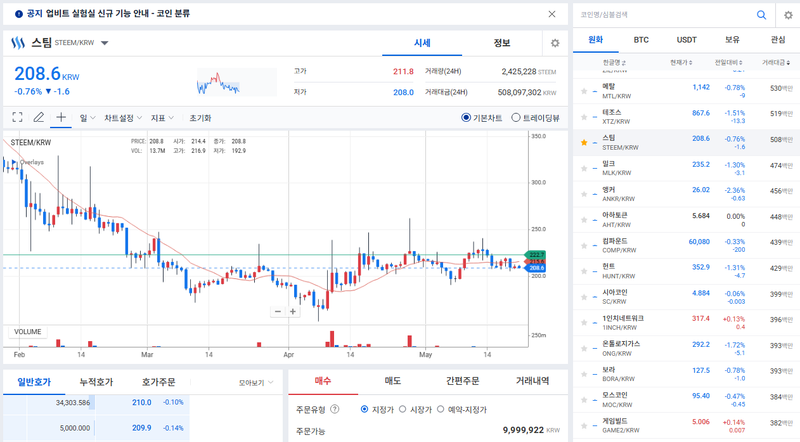
Task: Open the 간편주문 tab
Action: [x=462, y=381]
